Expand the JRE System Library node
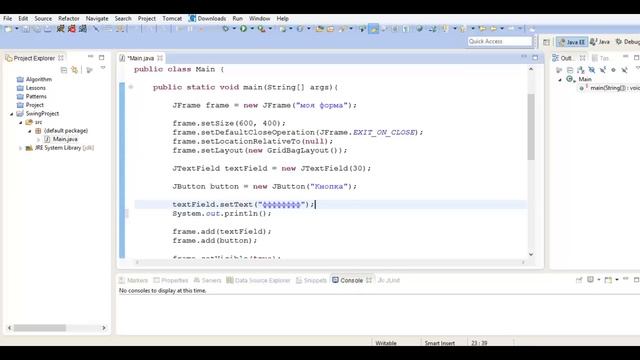The height and width of the screenshot is (360, 640). (20, 148)
